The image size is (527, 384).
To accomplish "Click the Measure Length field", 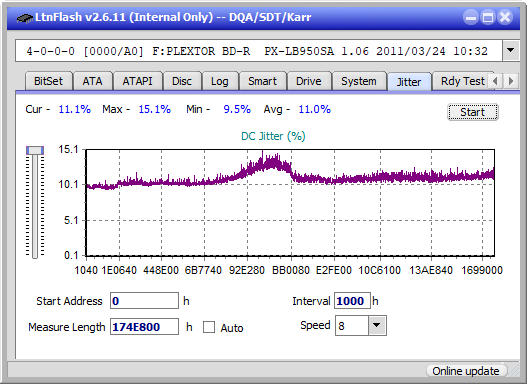I will [x=145, y=327].
